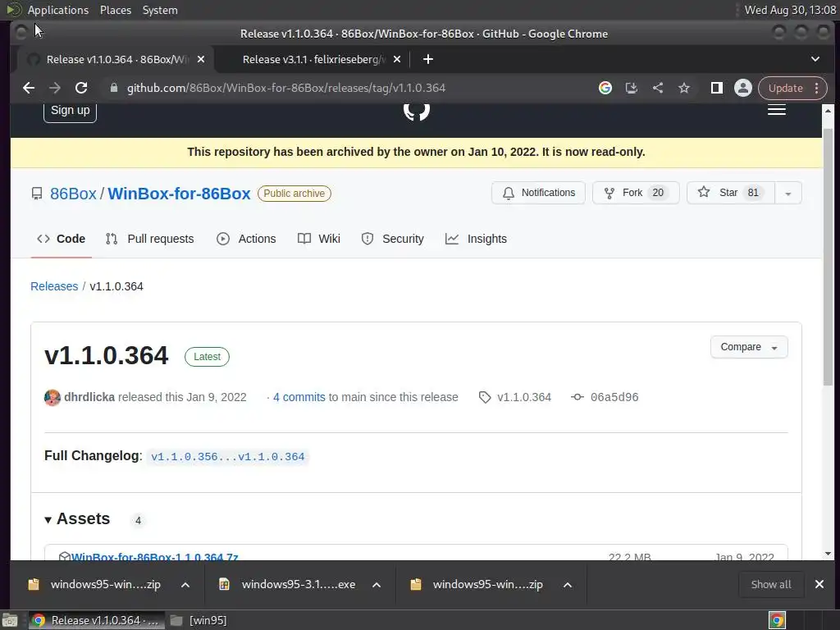Viewport: 840px width, 630px height.
Task: Open the Insights tab
Action: (477, 239)
